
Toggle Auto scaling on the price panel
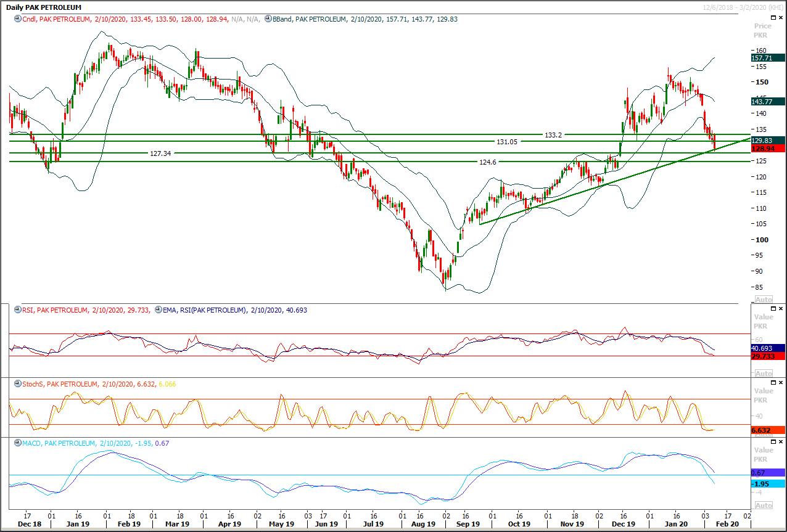[x=763, y=300]
